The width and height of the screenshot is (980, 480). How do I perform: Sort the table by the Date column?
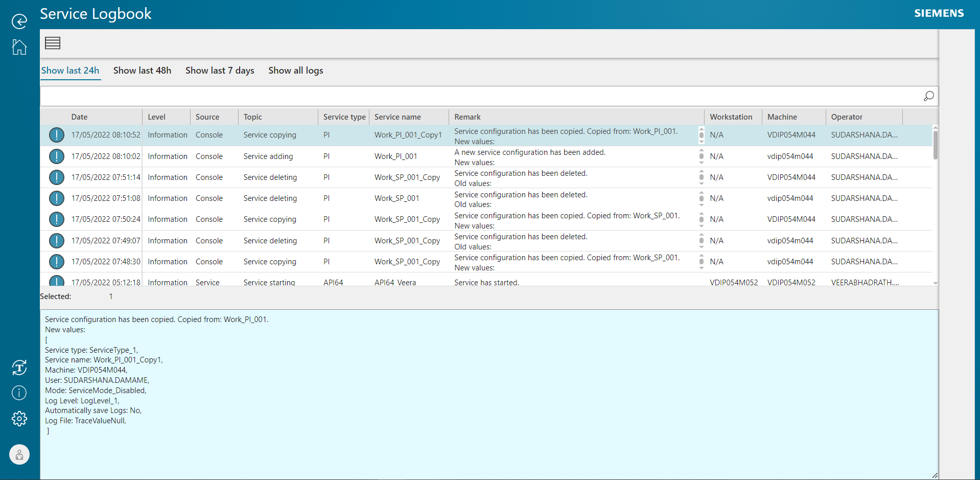click(x=79, y=117)
